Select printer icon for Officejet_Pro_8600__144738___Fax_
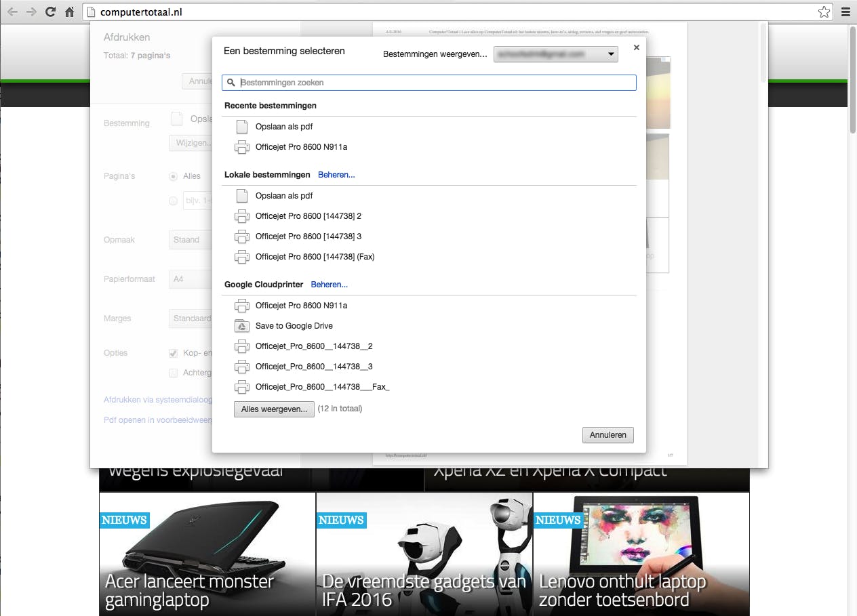The image size is (857, 616). (x=242, y=387)
